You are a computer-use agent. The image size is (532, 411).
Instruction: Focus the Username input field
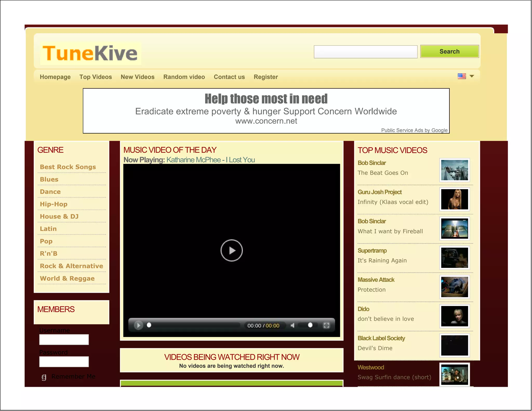[x=64, y=340]
